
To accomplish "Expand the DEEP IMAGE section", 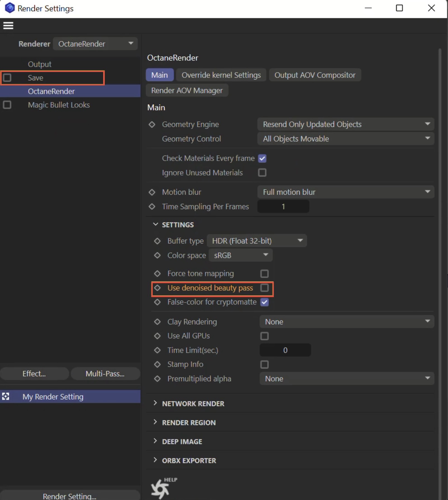I will 156,441.
